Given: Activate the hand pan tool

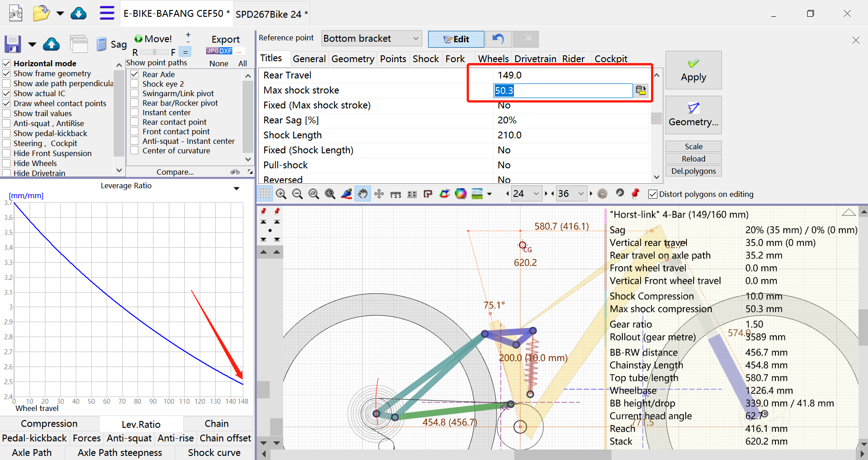Looking at the screenshot, I should [363, 194].
